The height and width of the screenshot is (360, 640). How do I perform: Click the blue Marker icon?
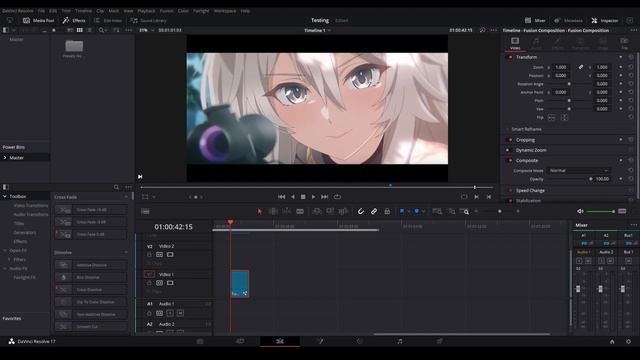417,211
